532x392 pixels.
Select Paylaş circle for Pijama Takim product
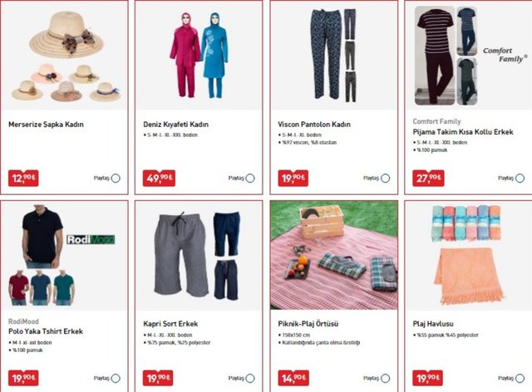click(x=520, y=178)
